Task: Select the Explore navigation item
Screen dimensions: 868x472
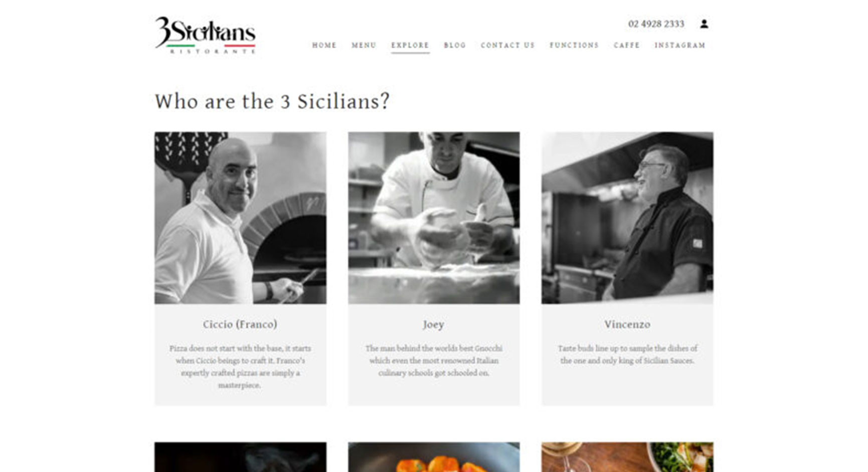Action: click(410, 45)
